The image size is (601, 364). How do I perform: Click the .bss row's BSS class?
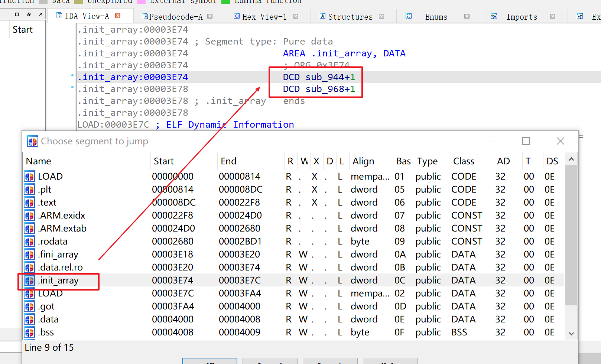pos(459,332)
